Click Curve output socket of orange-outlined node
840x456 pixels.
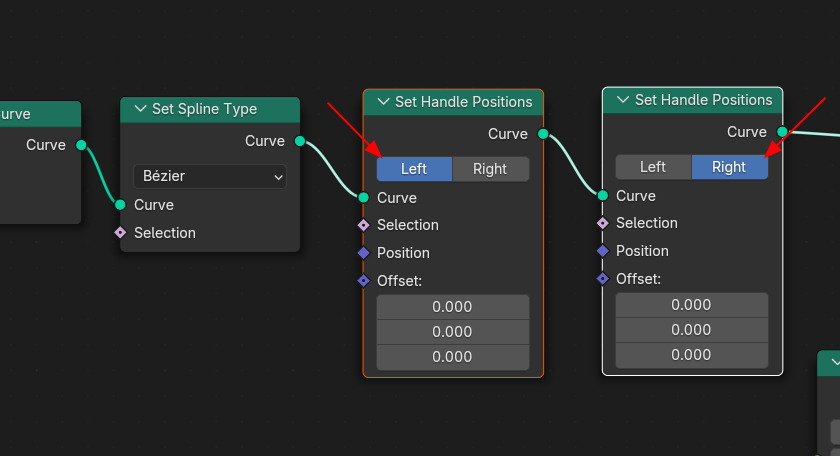(543, 133)
